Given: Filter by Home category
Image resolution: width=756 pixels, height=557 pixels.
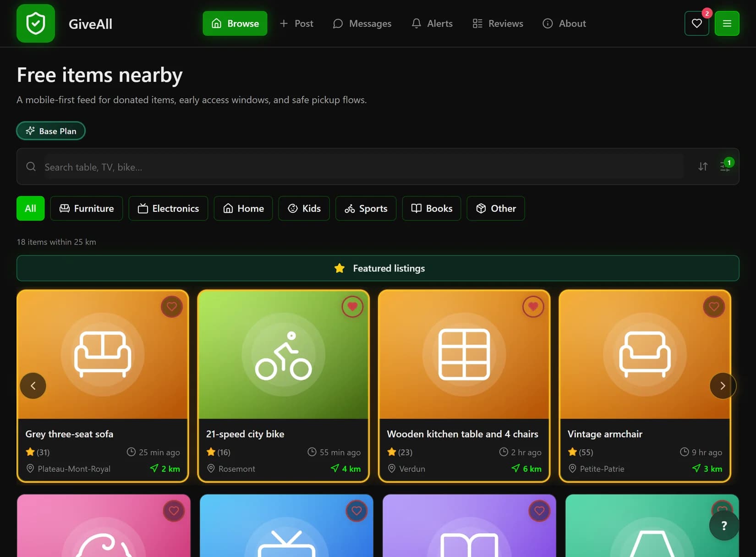Looking at the screenshot, I should coord(243,208).
